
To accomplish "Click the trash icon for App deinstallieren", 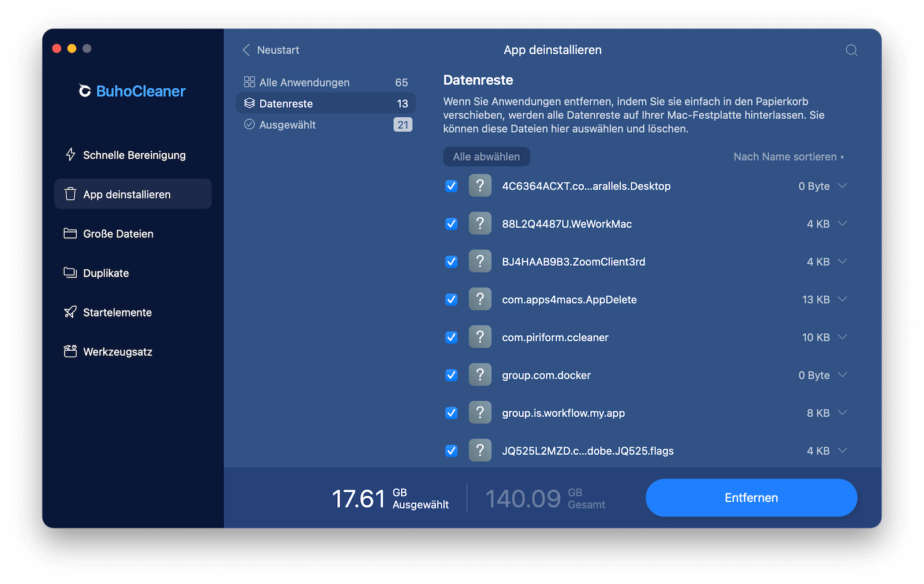I will pyautogui.click(x=70, y=194).
